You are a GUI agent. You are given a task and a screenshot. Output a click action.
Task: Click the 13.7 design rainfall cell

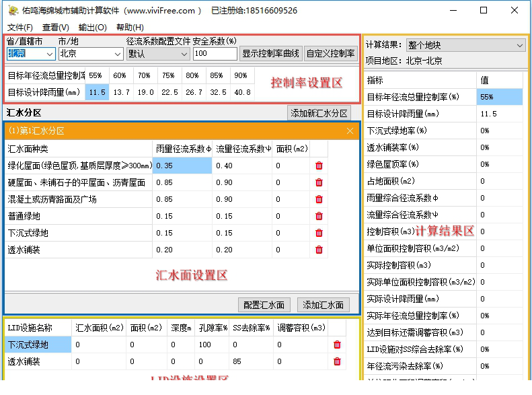121,92
